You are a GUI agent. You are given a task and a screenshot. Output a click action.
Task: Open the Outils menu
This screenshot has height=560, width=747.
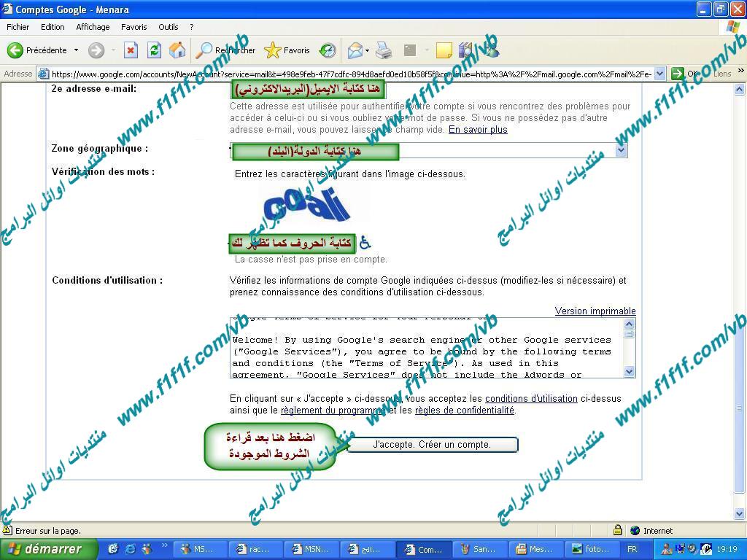(169, 27)
